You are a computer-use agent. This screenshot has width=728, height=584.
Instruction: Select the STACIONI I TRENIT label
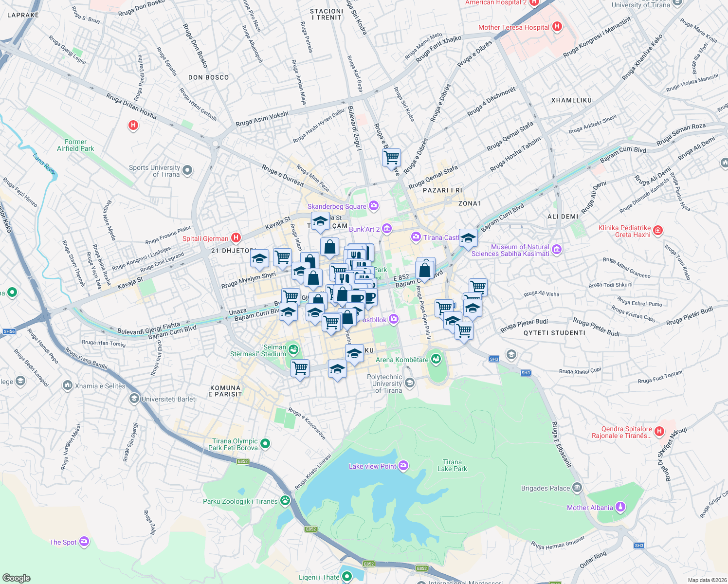pyautogui.click(x=327, y=14)
